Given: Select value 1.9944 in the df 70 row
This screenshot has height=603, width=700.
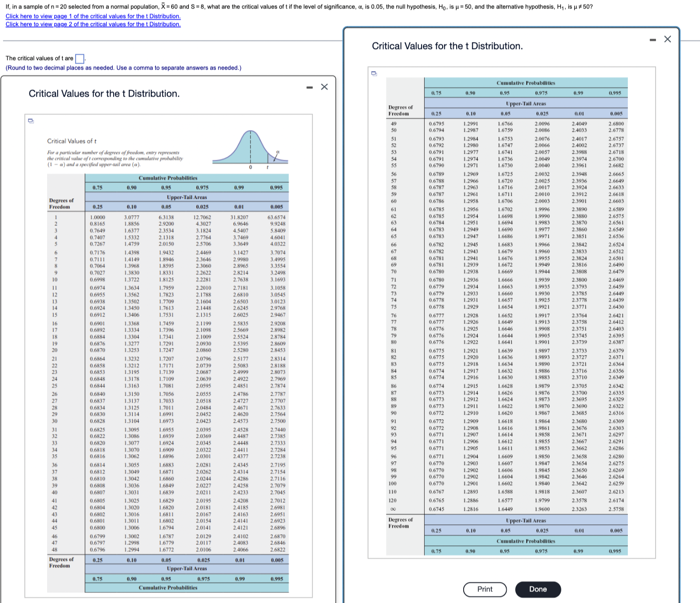Looking at the screenshot, I should tap(542, 271).
